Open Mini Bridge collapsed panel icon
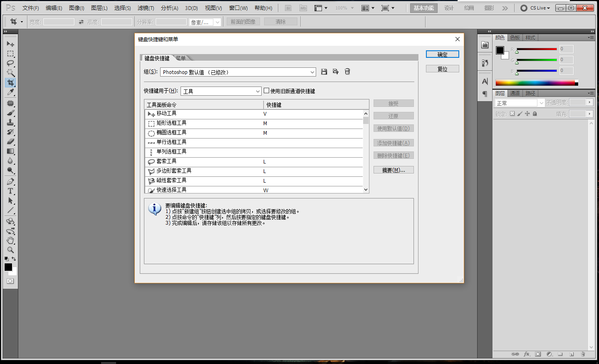The height and width of the screenshot is (364, 599). pyautogui.click(x=485, y=45)
